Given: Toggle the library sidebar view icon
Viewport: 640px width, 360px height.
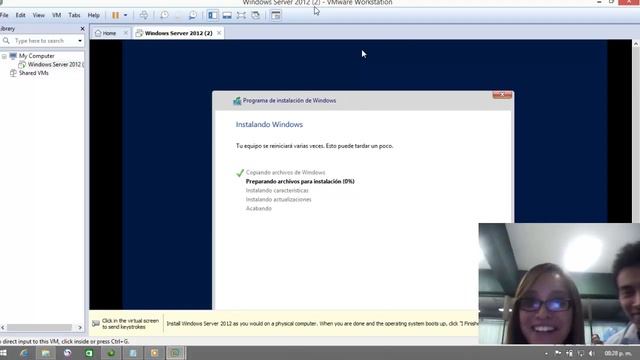Looking at the screenshot, I should pyautogui.click(x=213, y=16).
